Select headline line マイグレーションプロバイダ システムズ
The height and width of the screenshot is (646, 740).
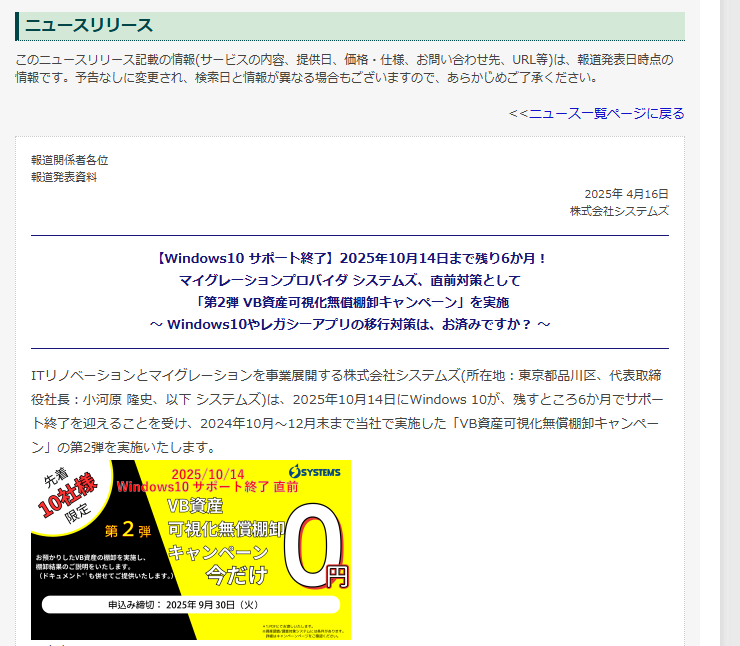point(350,280)
